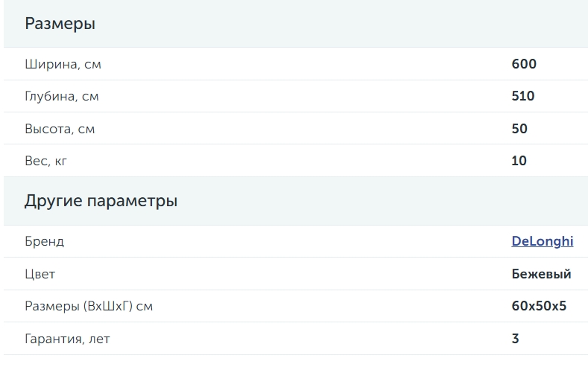
Task: Select the Бренд row label
Action: pos(44,241)
